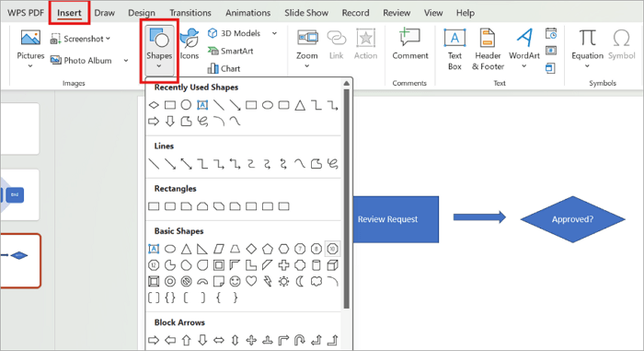
Task: Select the parallelogram in Basic Shapes
Action: (219, 249)
